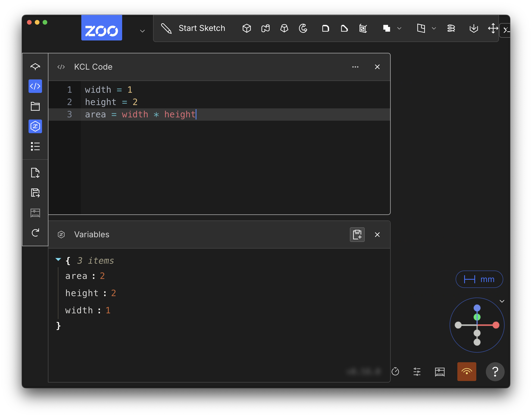Viewport: 532px width, 417px height.
Task: Open settings sliders icon in status bar
Action: [x=417, y=372]
